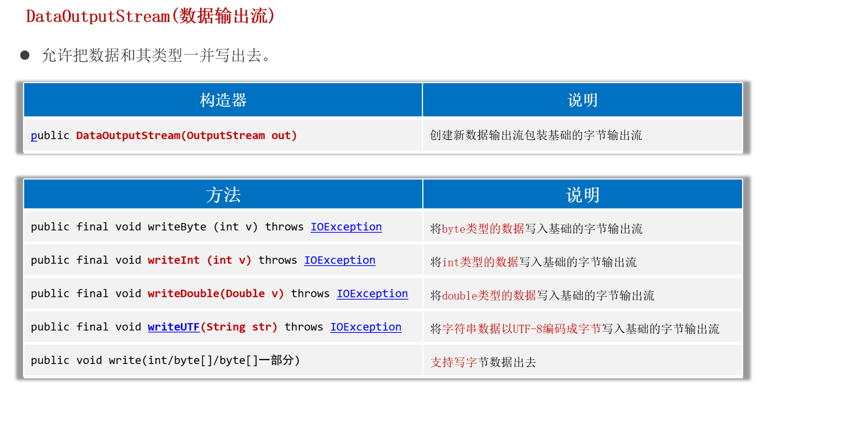Screen dimensions: 868x423
Task: Click the IOException link in writeByte row
Action: coord(346,227)
